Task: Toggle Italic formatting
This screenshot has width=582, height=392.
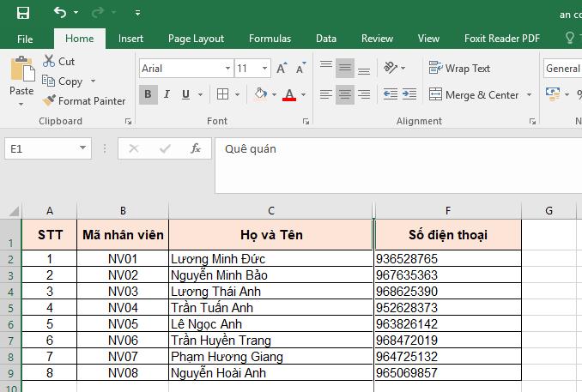Action: 167,94
